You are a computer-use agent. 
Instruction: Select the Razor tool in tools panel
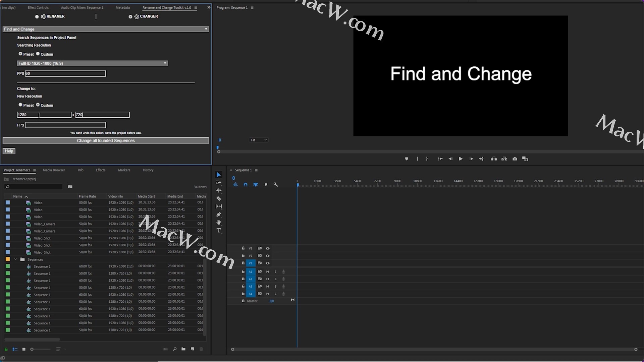point(219,198)
